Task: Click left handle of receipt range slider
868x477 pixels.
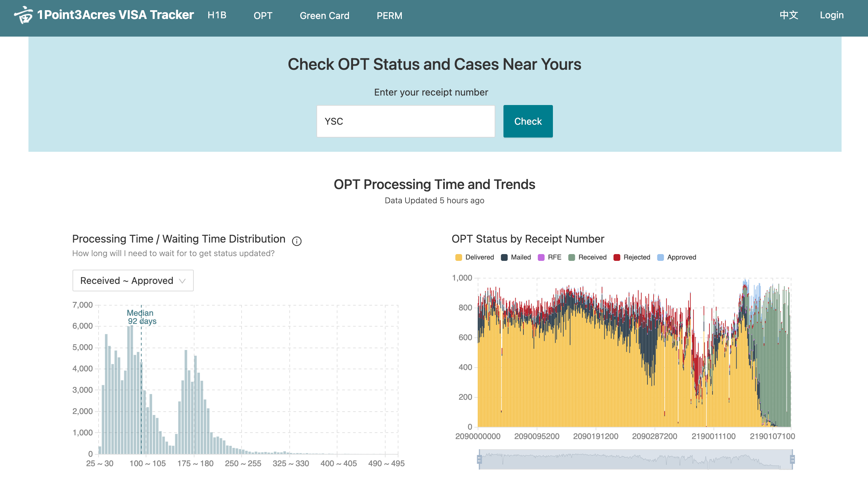Action: tap(479, 459)
